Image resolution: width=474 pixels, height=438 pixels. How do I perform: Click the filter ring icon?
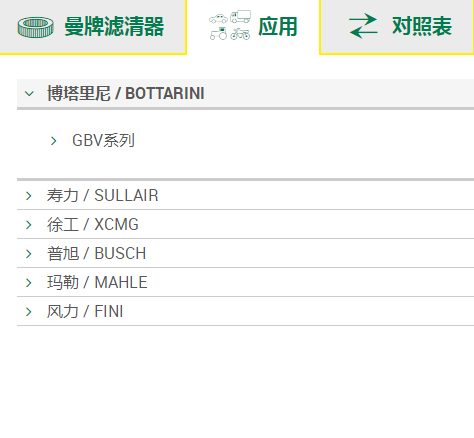click(x=36, y=27)
